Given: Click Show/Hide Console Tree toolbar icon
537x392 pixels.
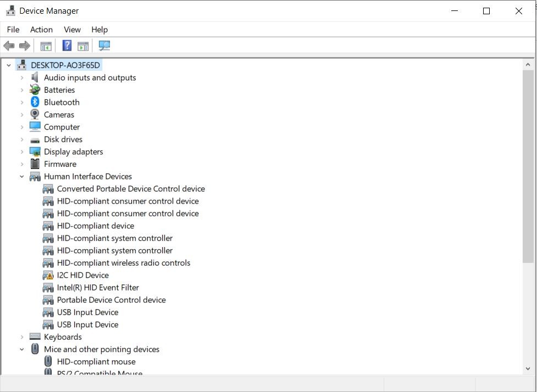Looking at the screenshot, I should tap(46, 46).
